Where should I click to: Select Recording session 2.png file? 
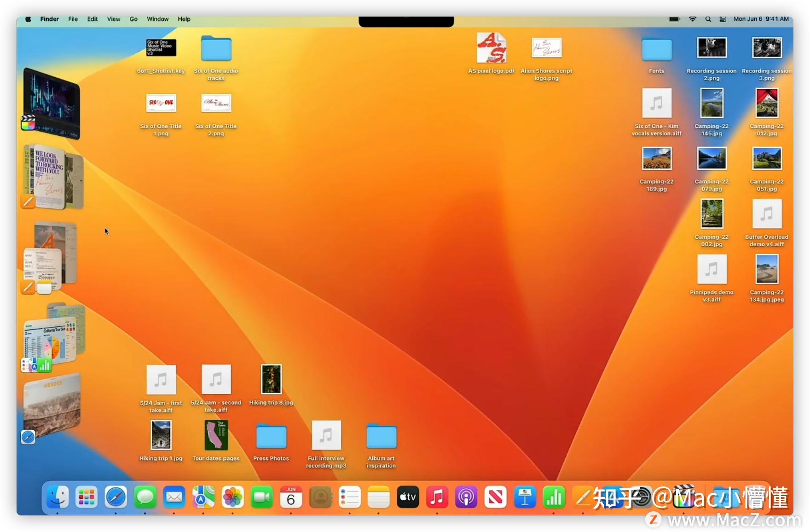712,59
